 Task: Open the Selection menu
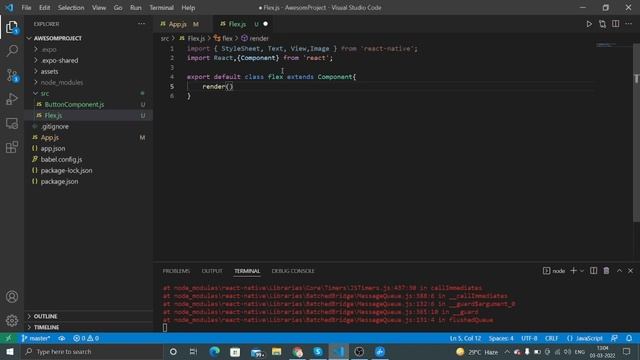tap(71, 8)
